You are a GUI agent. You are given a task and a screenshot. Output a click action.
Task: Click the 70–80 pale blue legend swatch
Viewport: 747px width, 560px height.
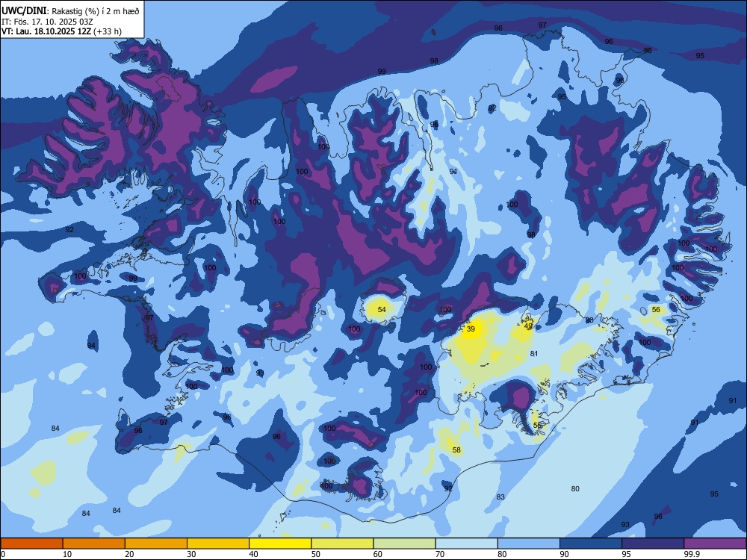(x=466, y=544)
